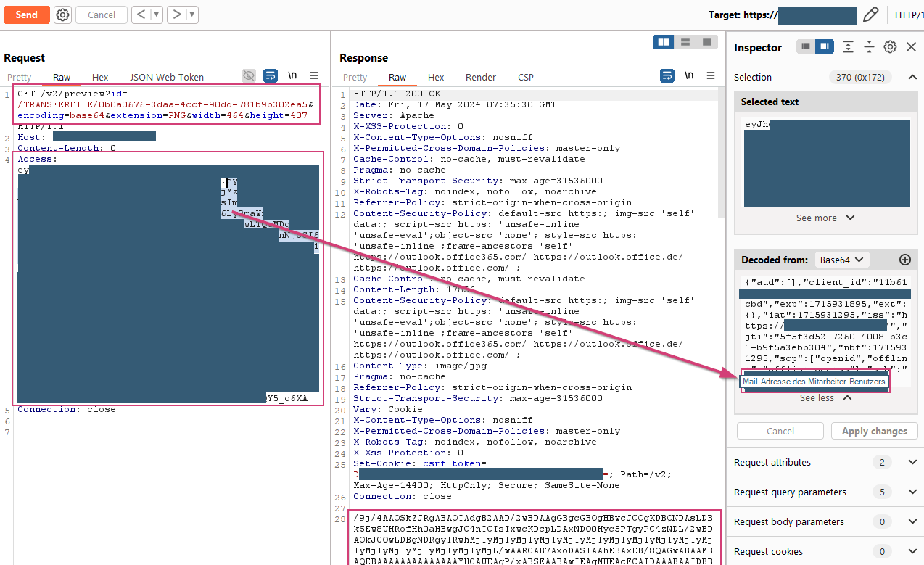Open the Response editor hamburger menu
Screen dimensions: 924x565
[x=711, y=75]
